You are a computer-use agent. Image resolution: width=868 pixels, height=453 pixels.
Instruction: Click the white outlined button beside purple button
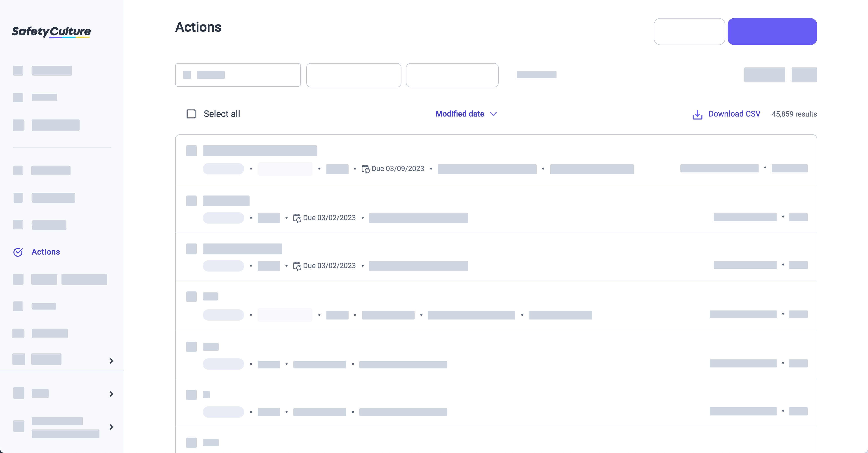coord(689,31)
